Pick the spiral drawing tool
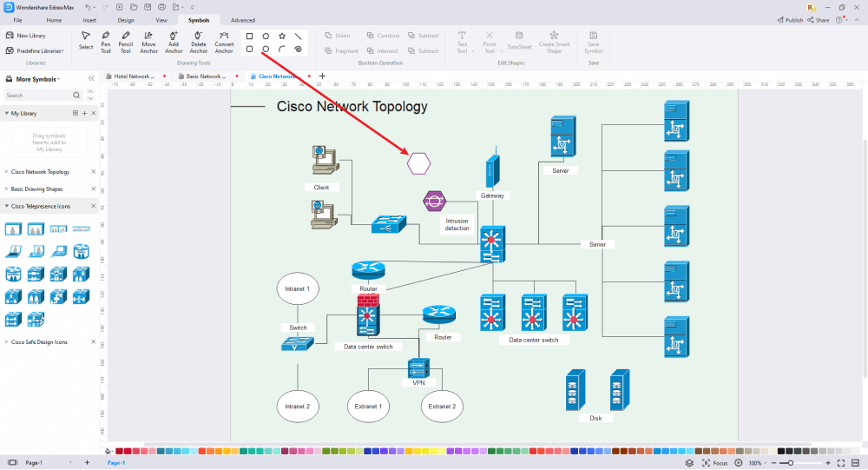This screenshot has height=470, width=868. point(298,50)
